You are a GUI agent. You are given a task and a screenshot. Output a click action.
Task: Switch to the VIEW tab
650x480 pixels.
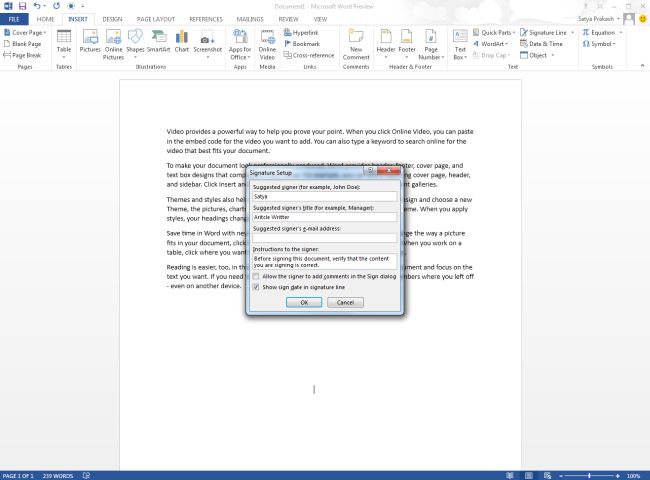pyautogui.click(x=320, y=19)
